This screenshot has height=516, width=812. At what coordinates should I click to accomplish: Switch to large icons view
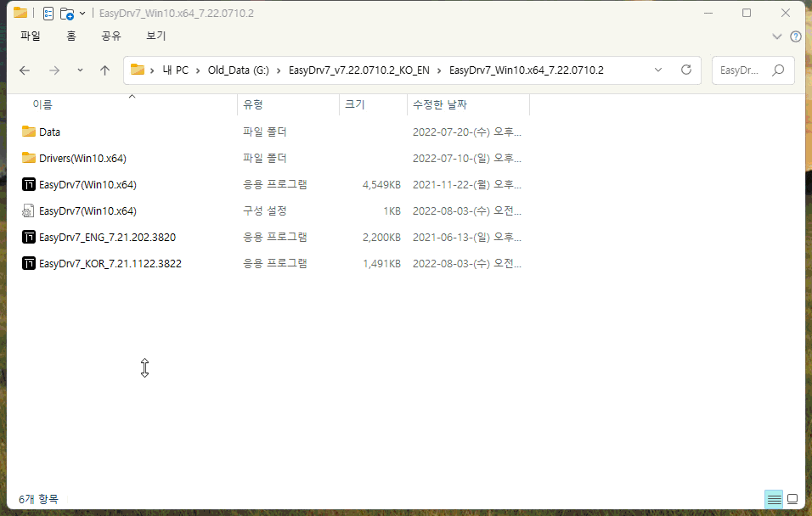[792, 499]
